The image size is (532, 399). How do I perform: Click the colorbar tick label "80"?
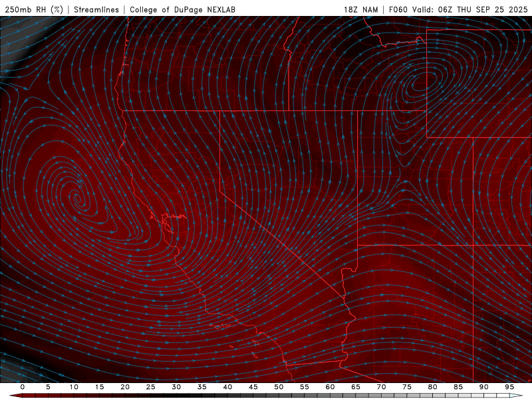tap(432, 387)
